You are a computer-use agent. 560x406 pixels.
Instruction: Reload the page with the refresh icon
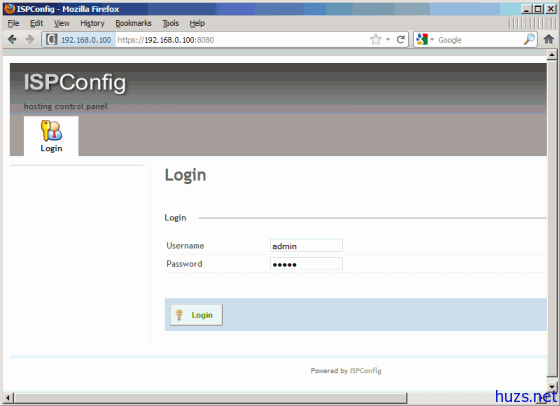tap(401, 39)
